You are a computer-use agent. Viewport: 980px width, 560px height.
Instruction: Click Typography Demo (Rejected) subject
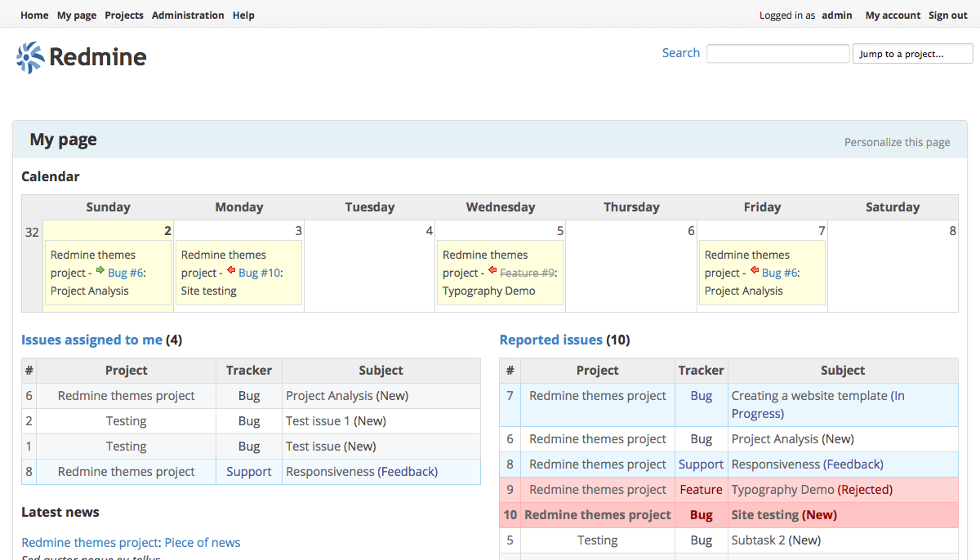pos(812,489)
